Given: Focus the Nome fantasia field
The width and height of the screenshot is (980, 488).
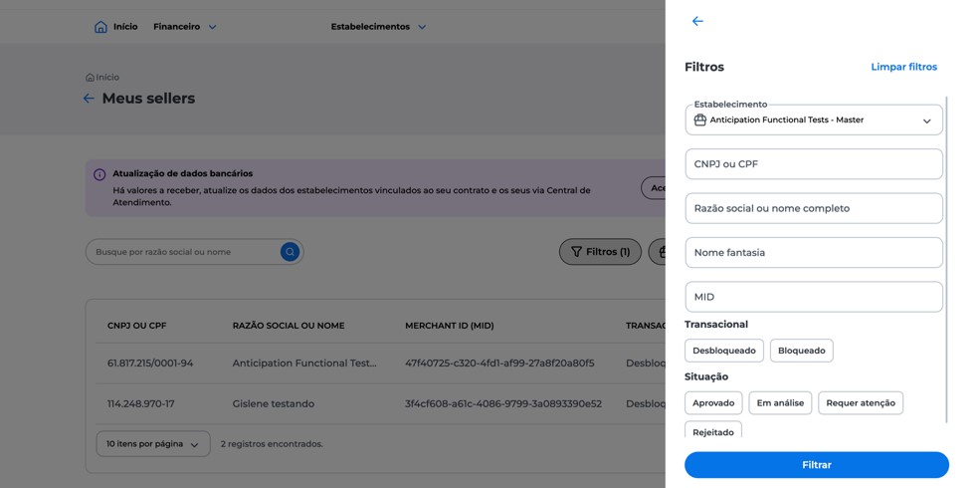Looking at the screenshot, I should [x=814, y=253].
